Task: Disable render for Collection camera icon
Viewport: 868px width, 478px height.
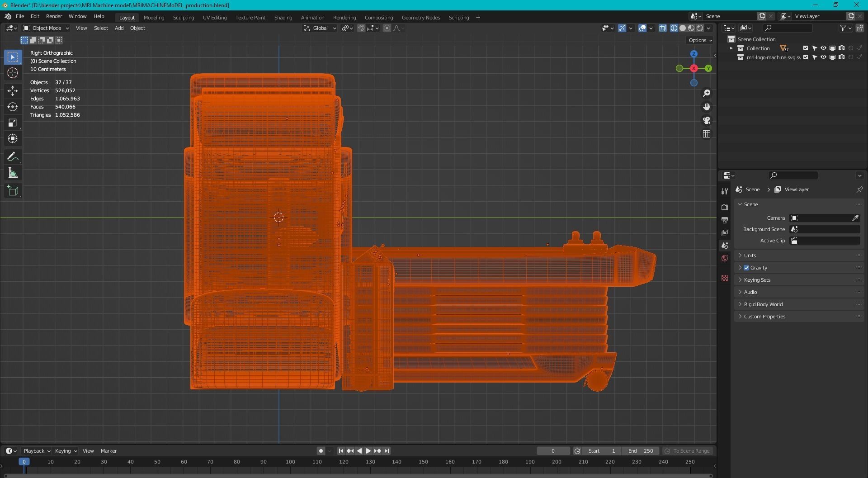Action: [x=841, y=48]
